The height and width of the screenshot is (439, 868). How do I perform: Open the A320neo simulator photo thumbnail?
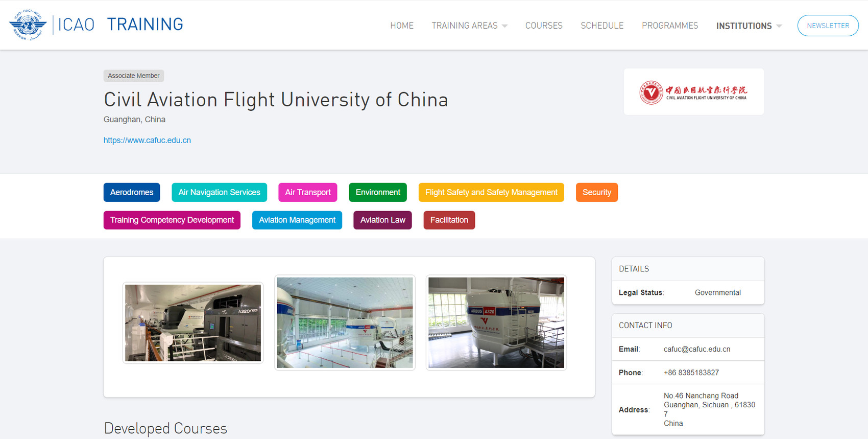[193, 323]
